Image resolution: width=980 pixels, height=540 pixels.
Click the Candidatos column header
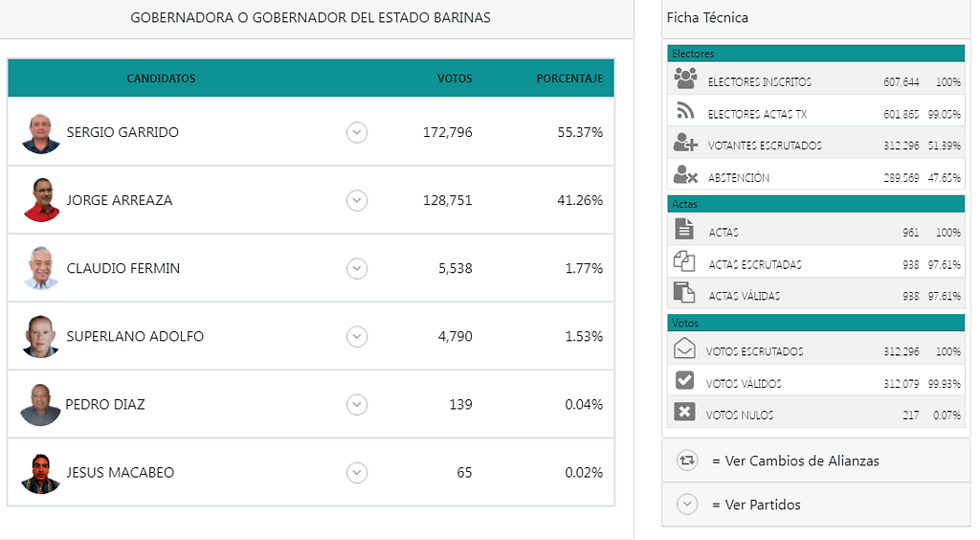pyautogui.click(x=161, y=79)
